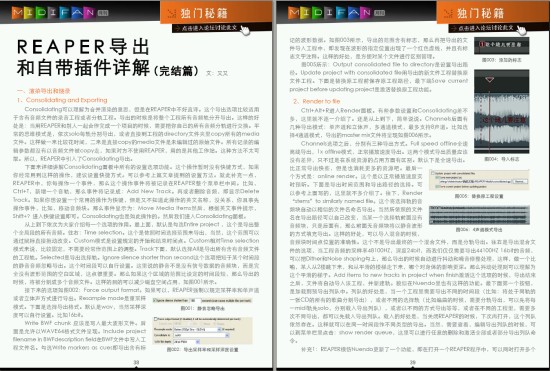Click the figure 001 silence-ignore screenshot
The height and width of the screenshot is (371, 550).
202,301
